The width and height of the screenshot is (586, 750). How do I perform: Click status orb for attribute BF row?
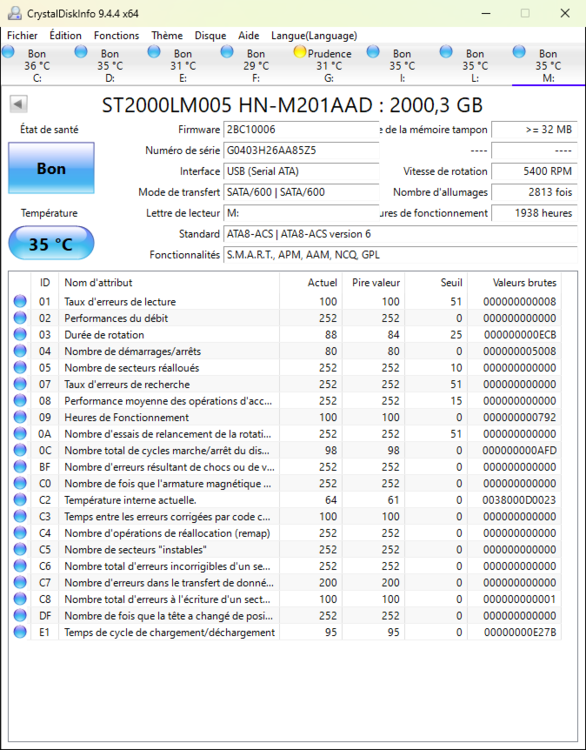[20, 467]
